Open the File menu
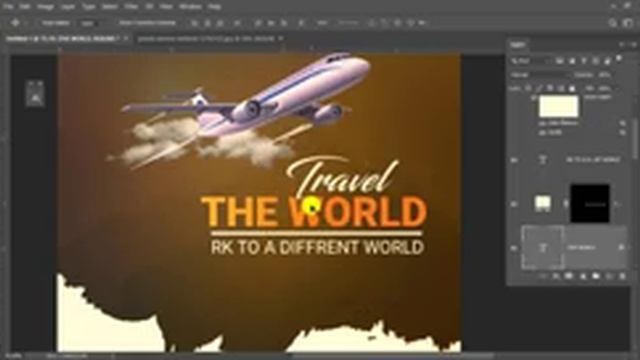This screenshot has width=640, height=360. pyautogui.click(x=7, y=7)
